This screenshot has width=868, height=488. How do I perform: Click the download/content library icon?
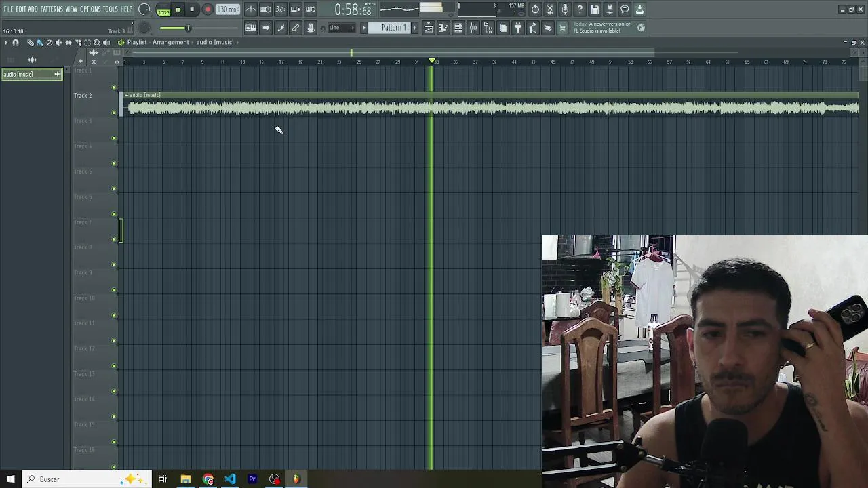coord(639,9)
